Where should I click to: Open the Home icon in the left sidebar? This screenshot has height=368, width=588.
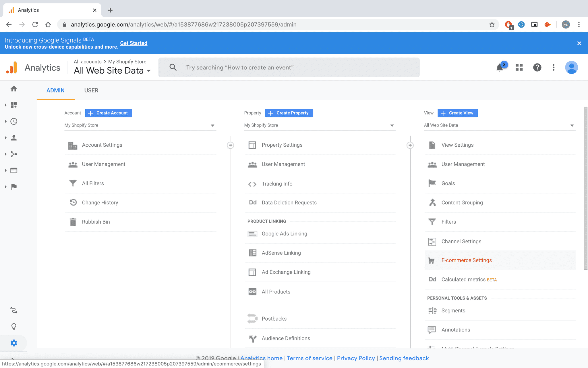[14, 89]
